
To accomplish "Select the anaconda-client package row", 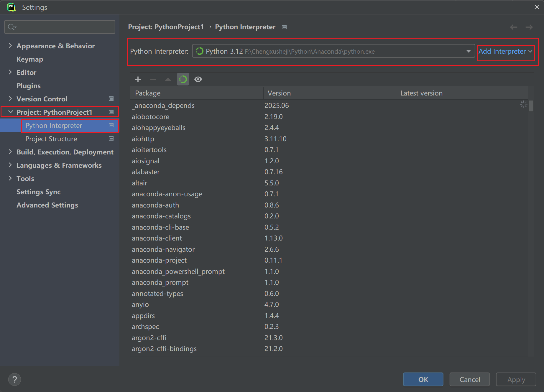I will [x=329, y=238].
